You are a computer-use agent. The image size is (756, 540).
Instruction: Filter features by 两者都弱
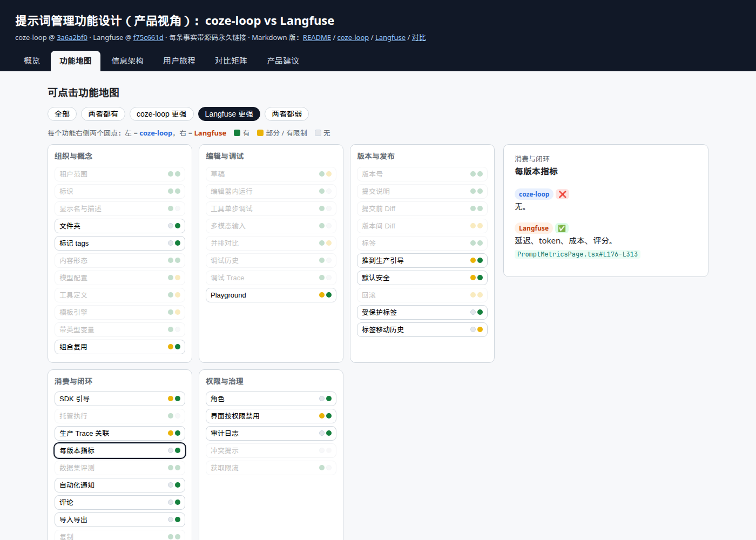point(287,114)
